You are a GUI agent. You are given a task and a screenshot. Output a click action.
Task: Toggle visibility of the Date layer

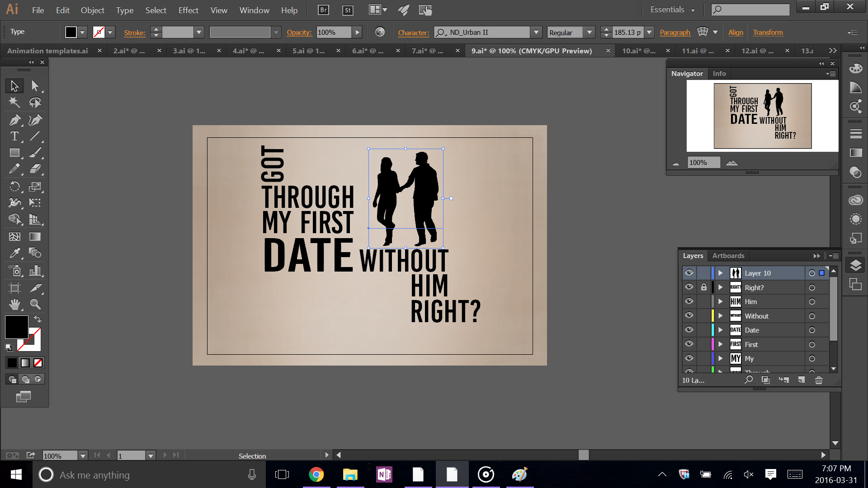tap(689, 330)
